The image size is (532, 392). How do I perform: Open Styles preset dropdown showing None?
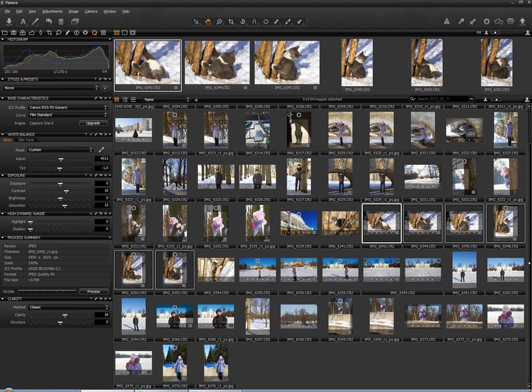pyautogui.click(x=51, y=88)
